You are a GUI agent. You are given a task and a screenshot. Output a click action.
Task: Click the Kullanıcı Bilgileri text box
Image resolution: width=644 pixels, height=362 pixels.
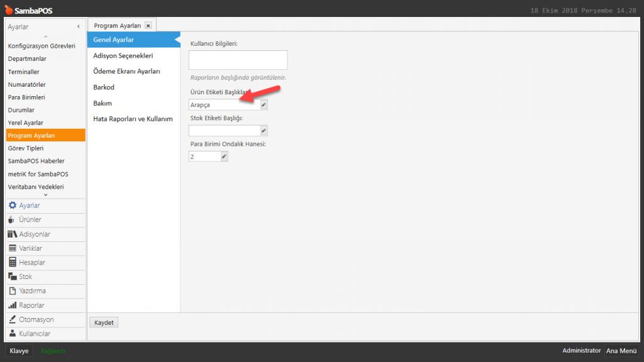[x=238, y=60]
